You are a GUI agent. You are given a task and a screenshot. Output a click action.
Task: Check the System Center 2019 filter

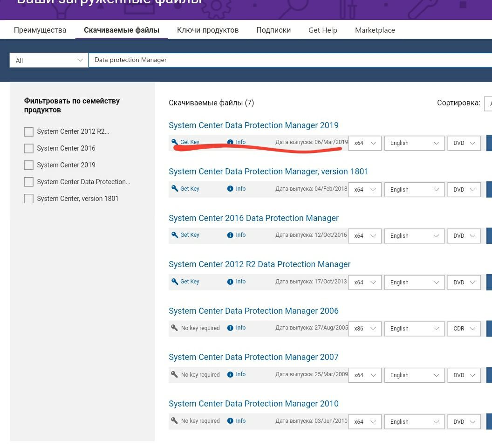coord(28,165)
